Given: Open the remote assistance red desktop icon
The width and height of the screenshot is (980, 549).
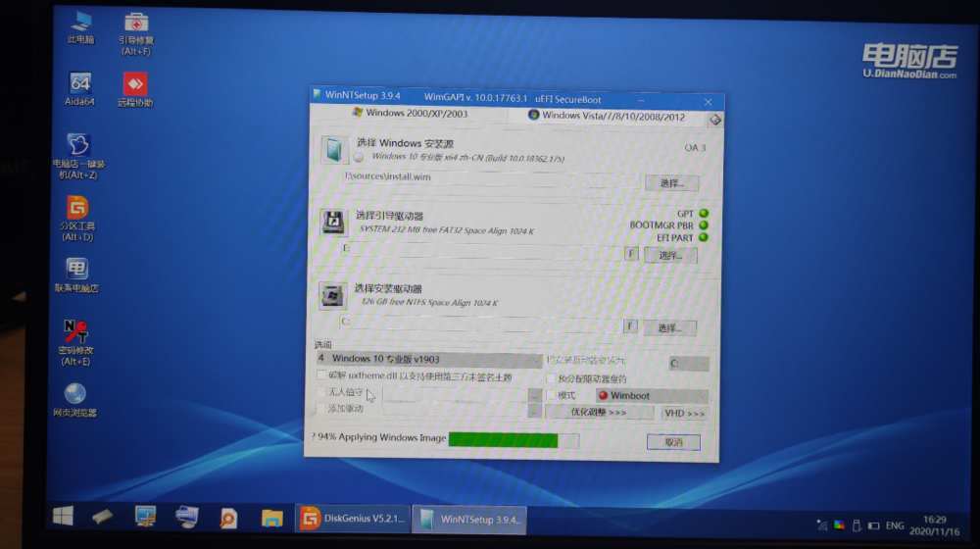Looking at the screenshot, I should tap(135, 89).
